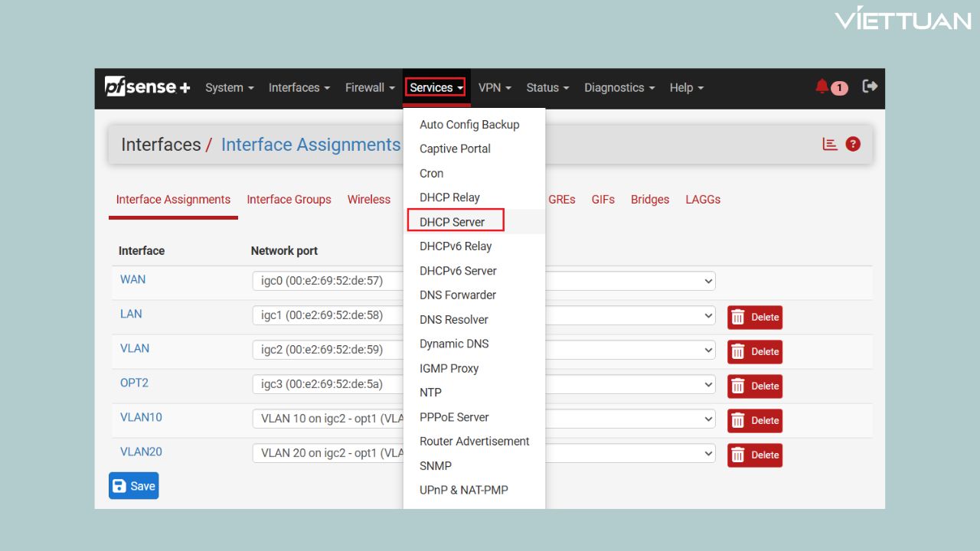Open the WAN interface link

[x=132, y=279]
